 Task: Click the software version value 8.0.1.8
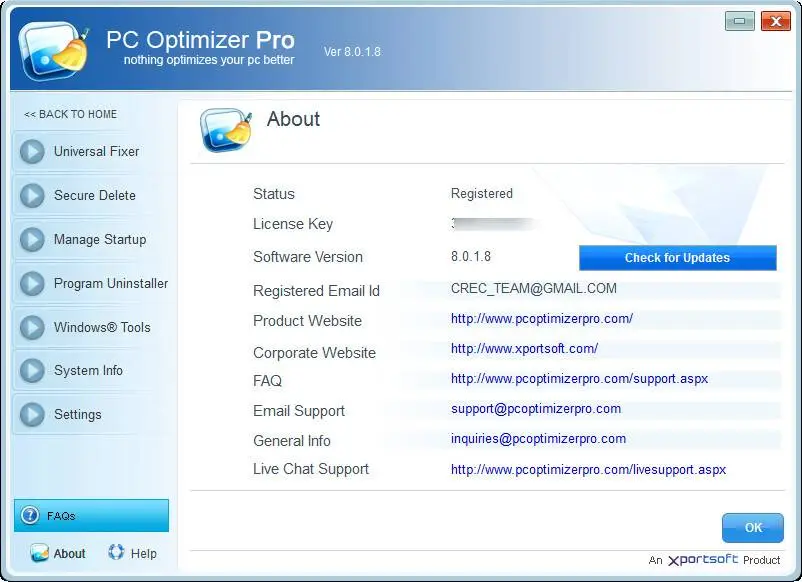(x=471, y=256)
